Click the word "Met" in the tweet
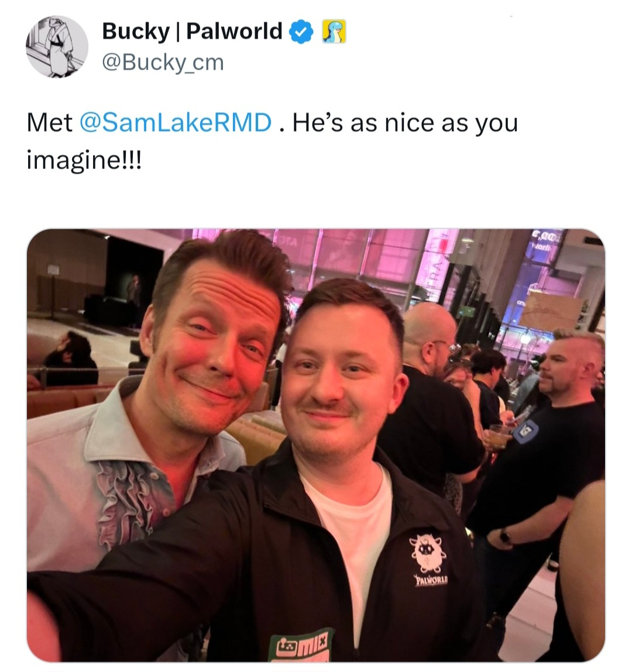Screen dimensions: 632x672 coord(49,123)
